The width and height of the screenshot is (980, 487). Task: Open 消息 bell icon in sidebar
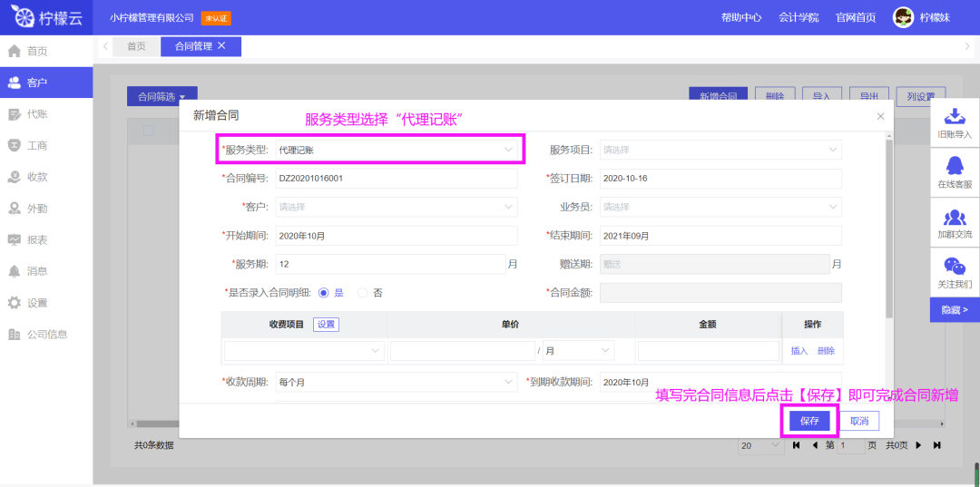pyautogui.click(x=15, y=271)
